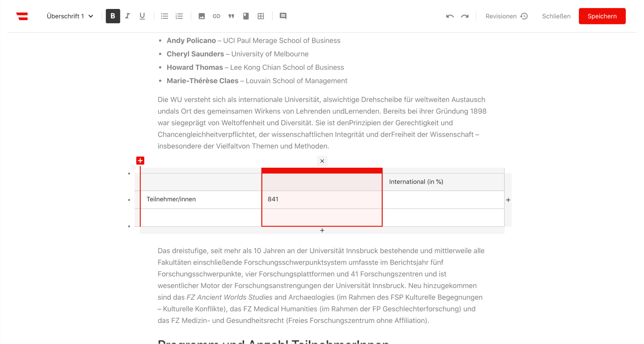Apply a numbered list

pyautogui.click(x=179, y=16)
